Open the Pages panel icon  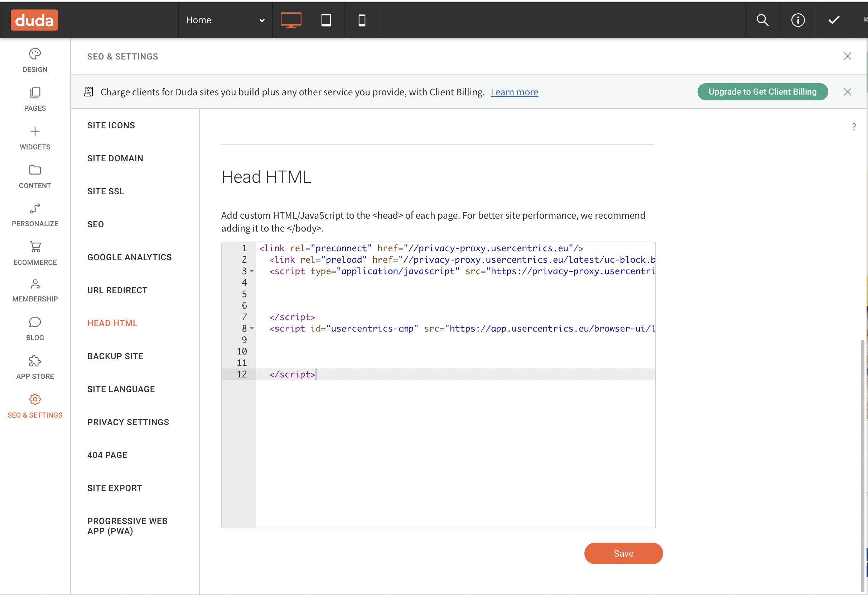coord(35,93)
